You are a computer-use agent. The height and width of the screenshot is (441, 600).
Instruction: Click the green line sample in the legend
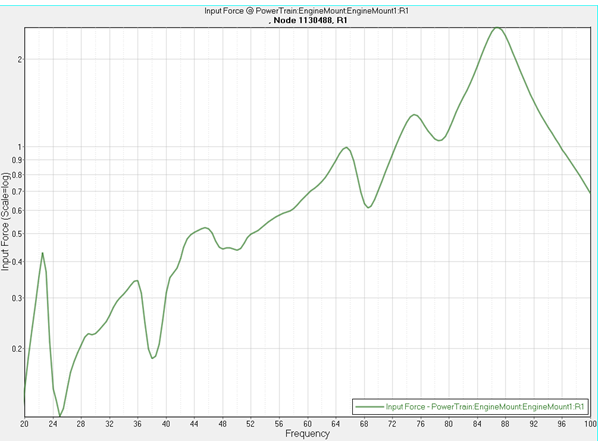(x=370, y=406)
